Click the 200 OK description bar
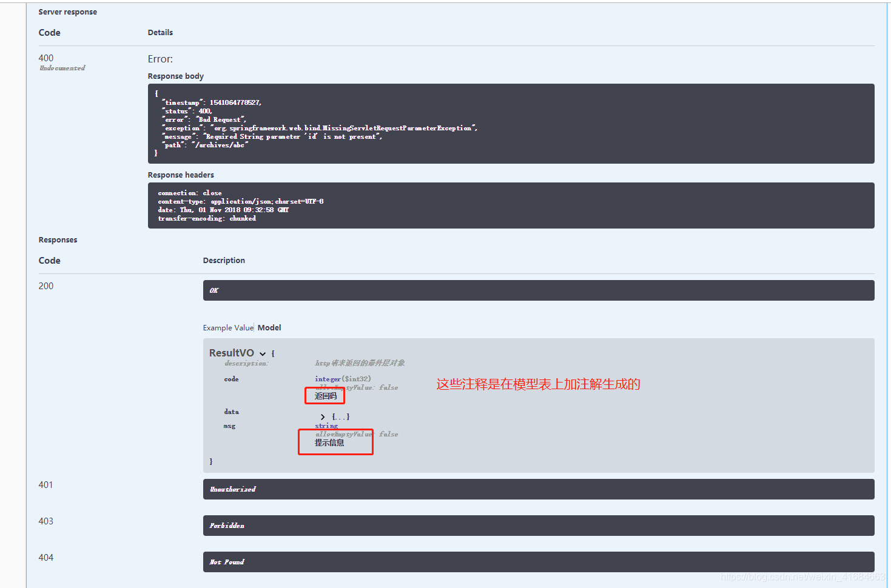This screenshot has width=891, height=588. pyautogui.click(x=539, y=290)
